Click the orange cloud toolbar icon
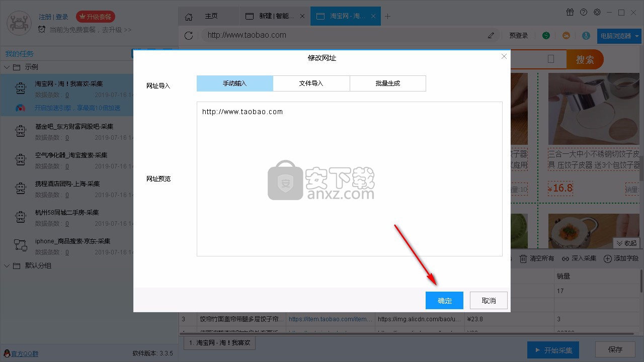644x362 pixels. click(x=566, y=36)
